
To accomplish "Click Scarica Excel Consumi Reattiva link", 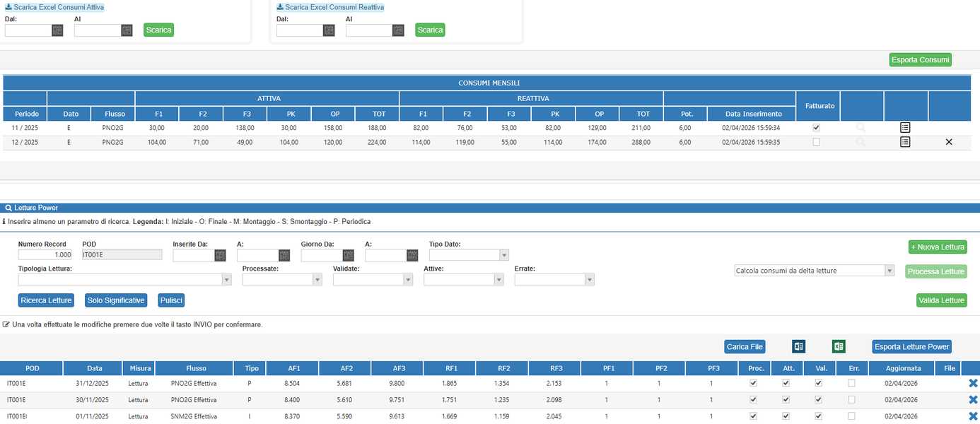I will pyautogui.click(x=330, y=7).
